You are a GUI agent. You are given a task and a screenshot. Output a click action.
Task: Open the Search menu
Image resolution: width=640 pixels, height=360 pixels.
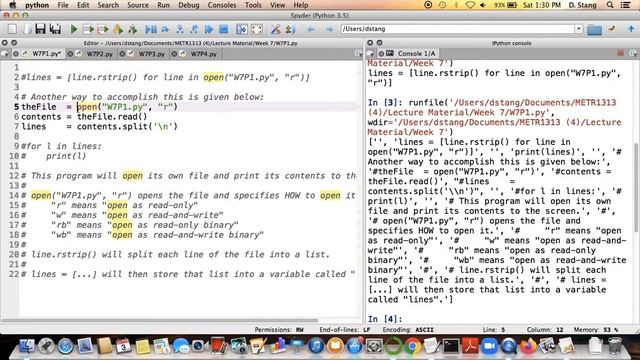pos(108,5)
